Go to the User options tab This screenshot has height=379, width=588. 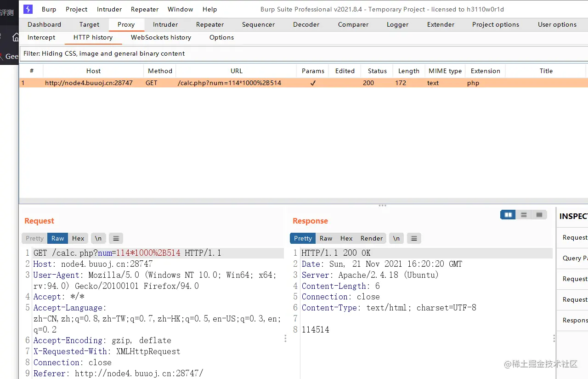[x=557, y=24]
